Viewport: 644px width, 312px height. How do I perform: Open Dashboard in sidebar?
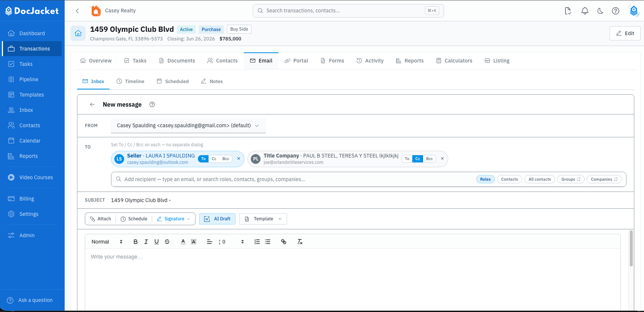pyautogui.click(x=32, y=33)
